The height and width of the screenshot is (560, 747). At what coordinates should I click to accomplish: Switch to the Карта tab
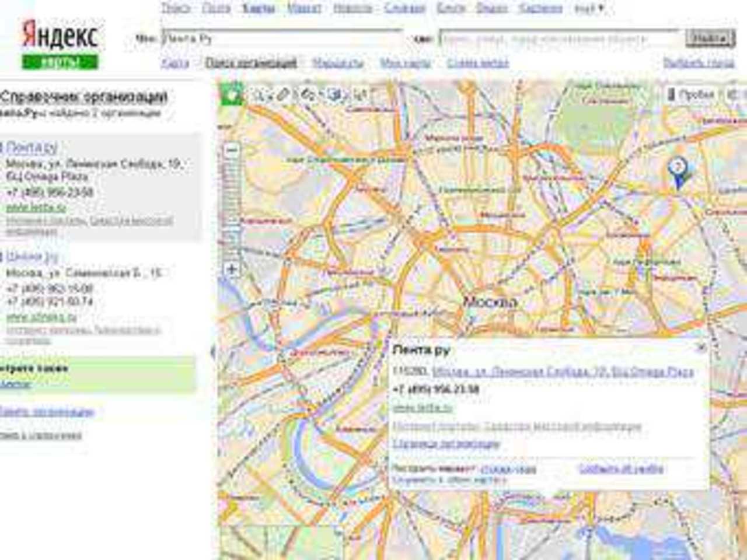pyautogui.click(x=175, y=62)
